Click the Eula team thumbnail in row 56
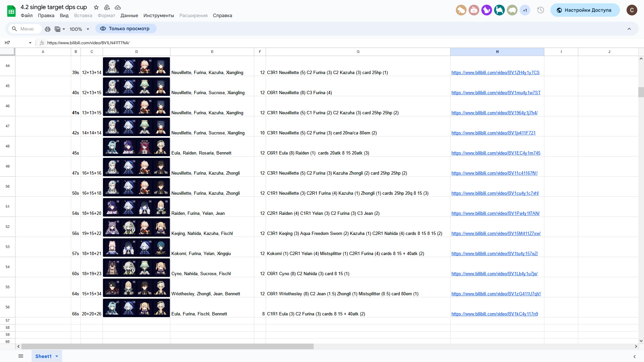Screen dimensions: 644x362 point(137,308)
